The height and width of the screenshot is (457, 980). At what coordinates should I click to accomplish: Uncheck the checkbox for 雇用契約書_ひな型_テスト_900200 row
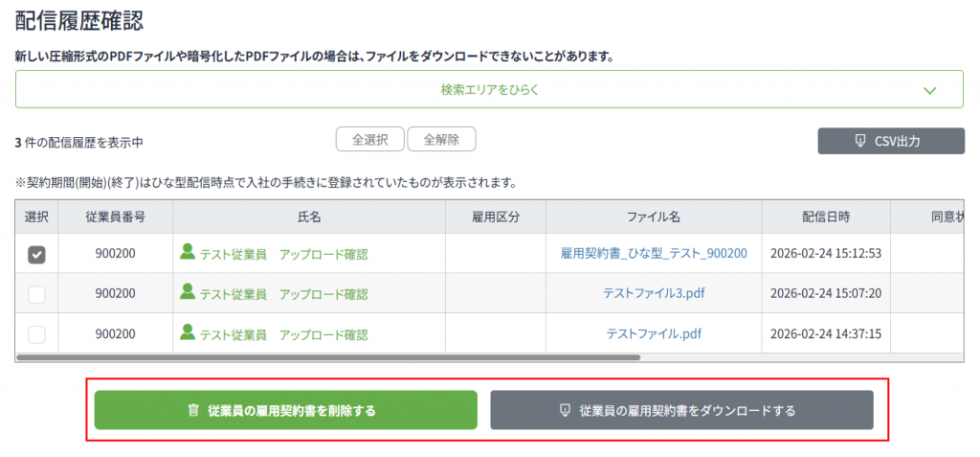[x=36, y=254]
